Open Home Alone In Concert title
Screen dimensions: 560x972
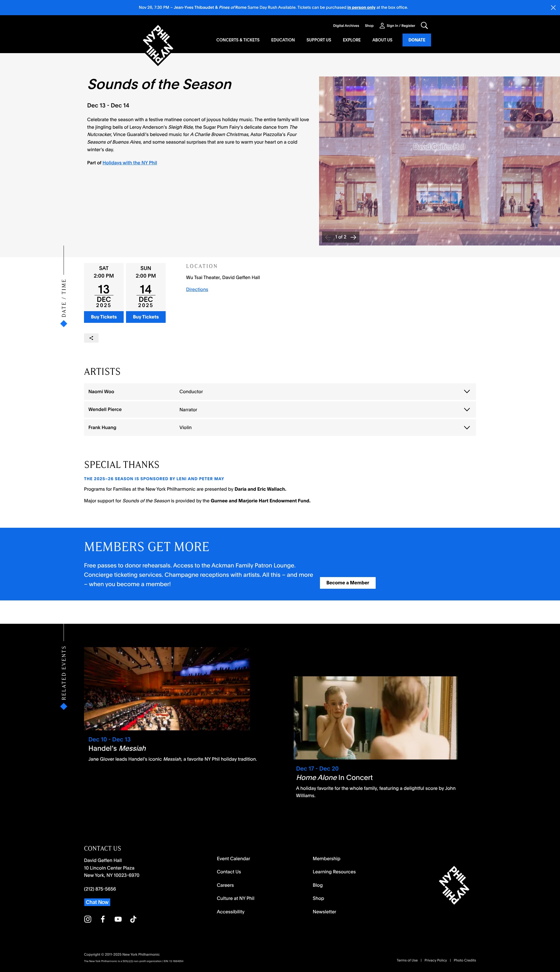click(334, 777)
